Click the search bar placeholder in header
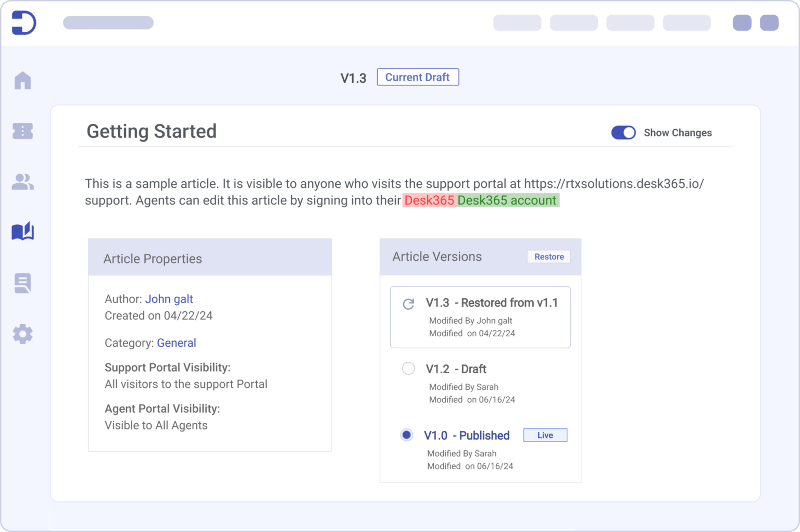Image resolution: width=800 pixels, height=532 pixels. point(108,23)
